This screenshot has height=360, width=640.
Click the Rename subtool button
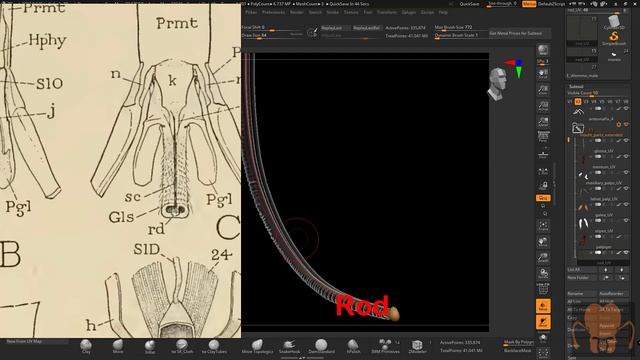tap(582, 293)
